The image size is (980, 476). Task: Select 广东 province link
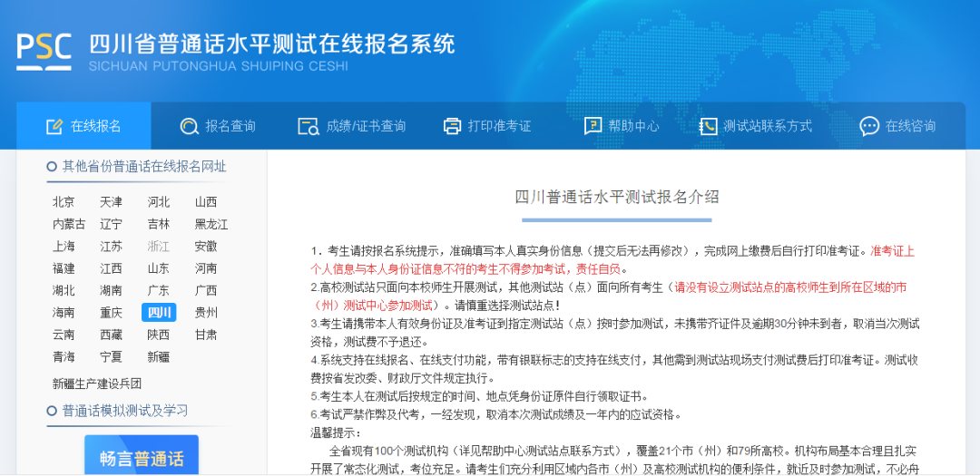159,290
